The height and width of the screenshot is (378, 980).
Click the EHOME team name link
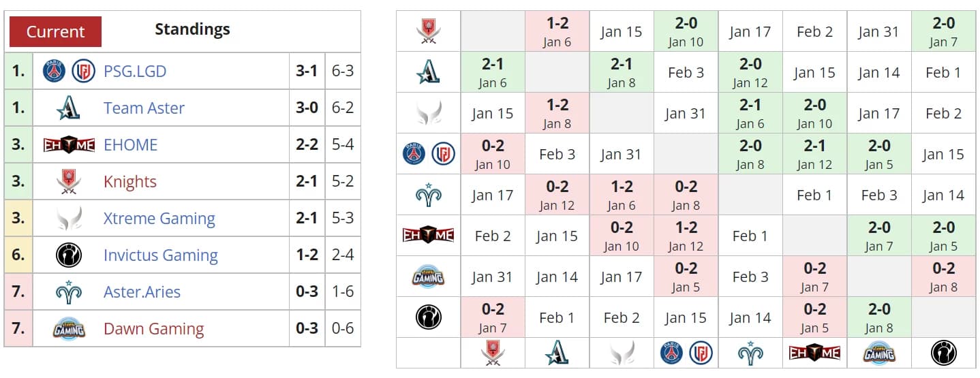(130, 144)
